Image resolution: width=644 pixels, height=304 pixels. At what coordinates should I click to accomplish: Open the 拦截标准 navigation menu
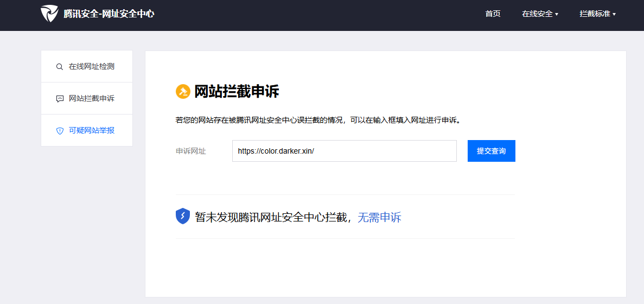coord(597,14)
